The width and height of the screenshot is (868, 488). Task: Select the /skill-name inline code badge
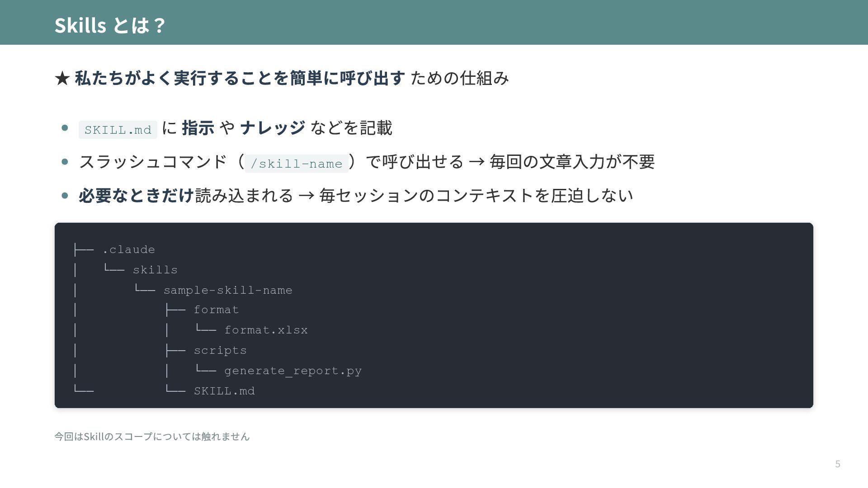point(296,164)
